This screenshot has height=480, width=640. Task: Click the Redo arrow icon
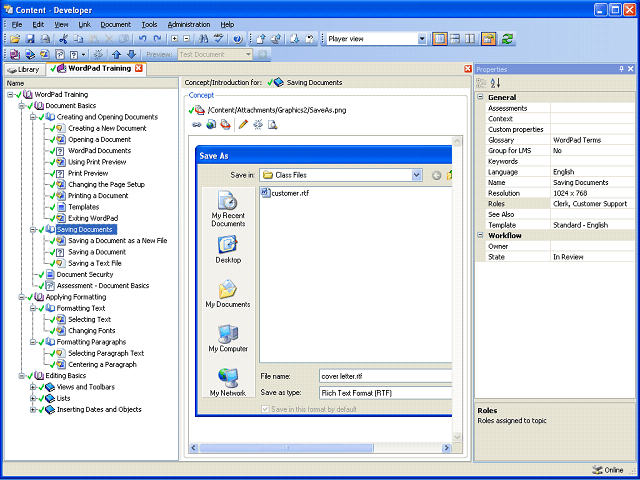(x=157, y=39)
